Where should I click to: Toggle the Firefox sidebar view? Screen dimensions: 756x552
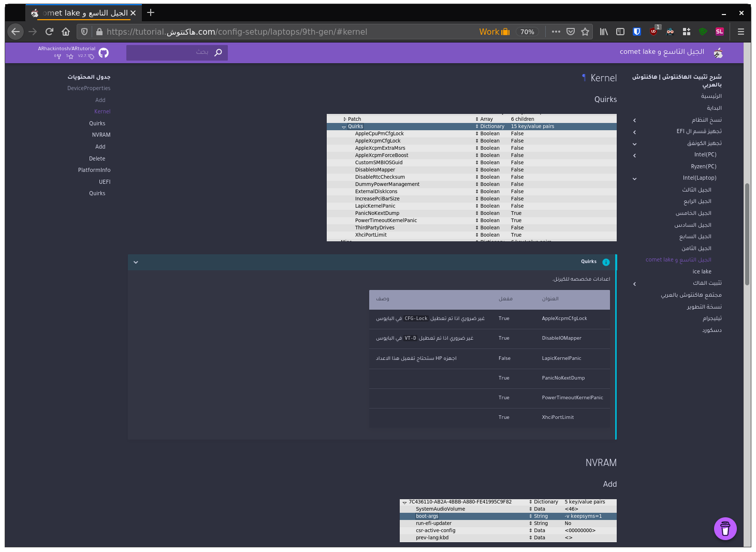tap(620, 32)
